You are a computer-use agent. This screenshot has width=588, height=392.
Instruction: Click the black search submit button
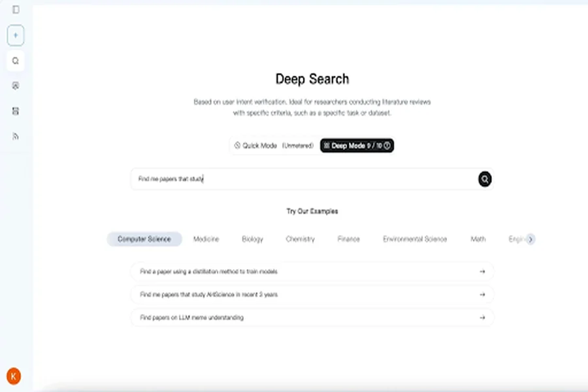(x=485, y=179)
